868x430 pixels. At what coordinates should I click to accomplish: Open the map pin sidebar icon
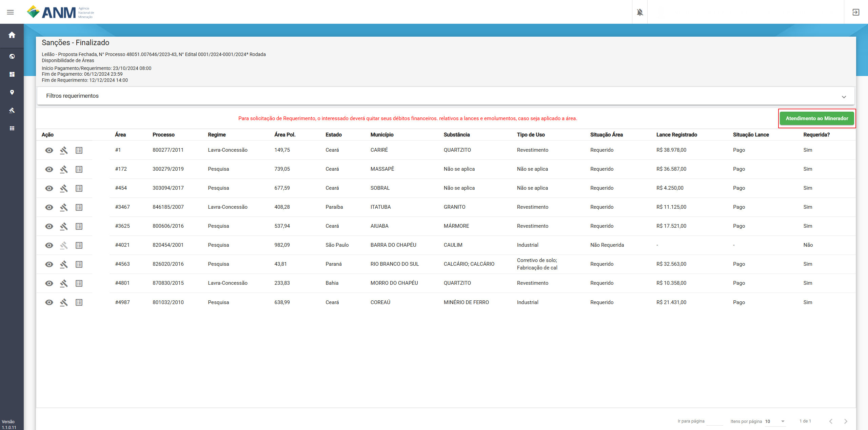click(12, 92)
